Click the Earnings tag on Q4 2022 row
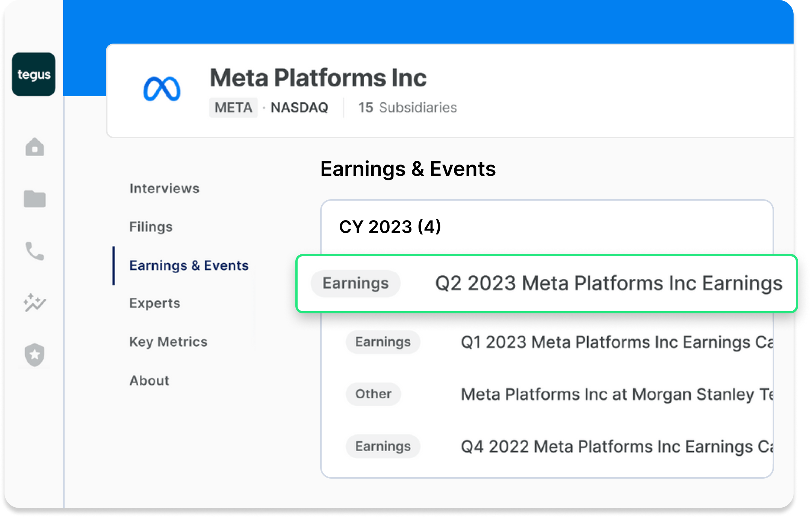The image size is (812, 517). click(383, 446)
